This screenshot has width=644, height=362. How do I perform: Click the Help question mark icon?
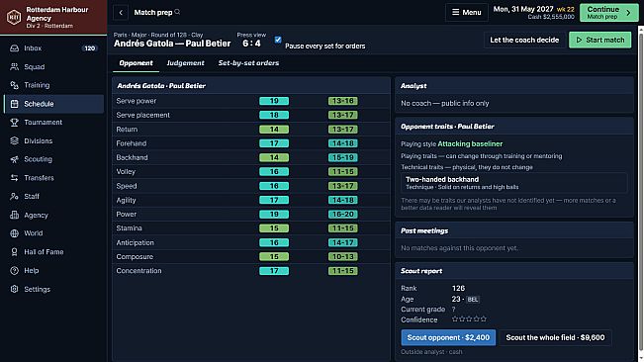[15, 270]
